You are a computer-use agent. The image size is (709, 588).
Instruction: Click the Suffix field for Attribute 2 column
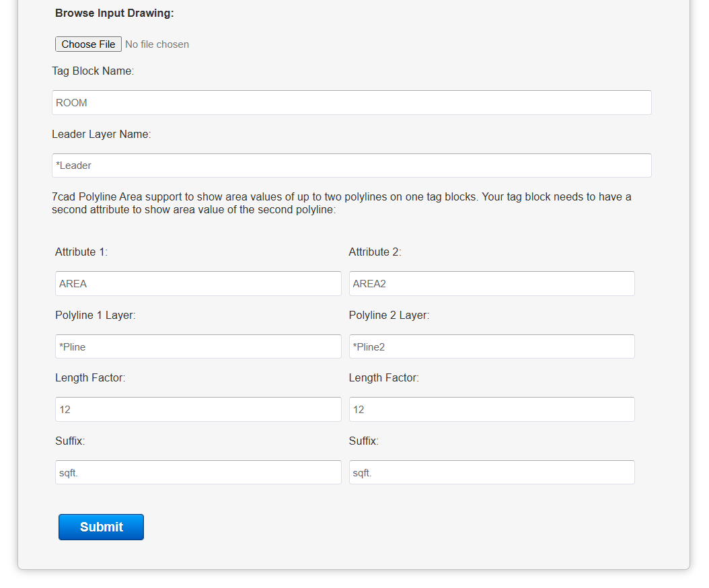point(491,473)
